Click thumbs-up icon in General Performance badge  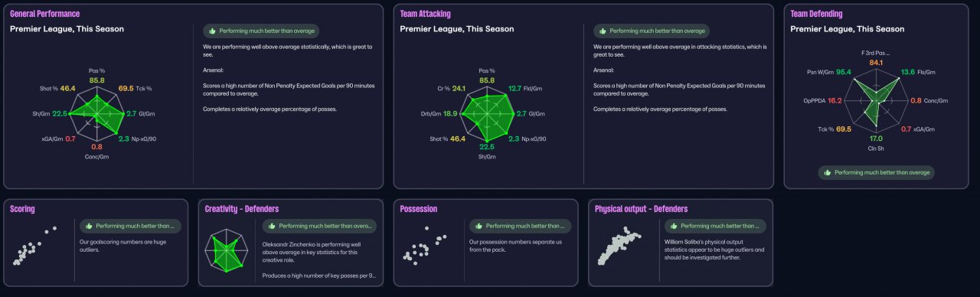(x=212, y=31)
